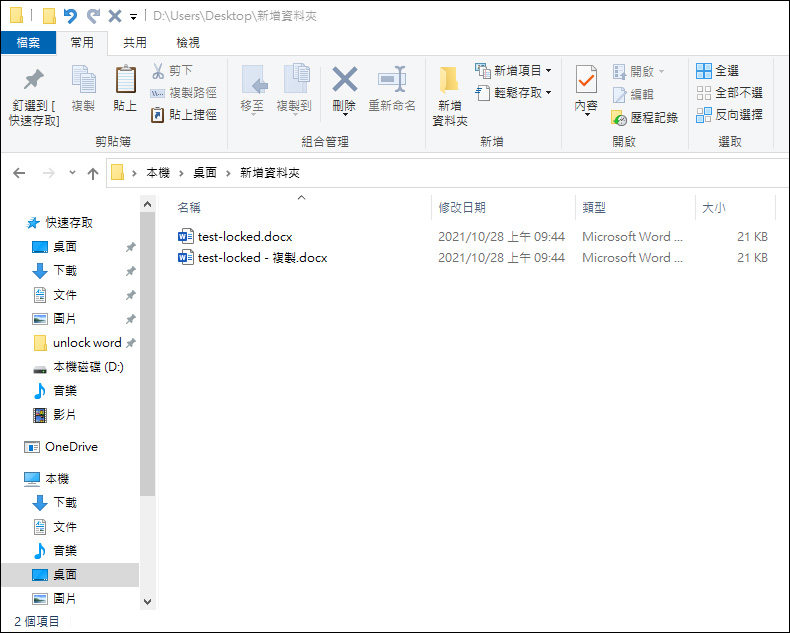
Task: Click Invert Selection (反向選擇)
Action: tap(729, 115)
